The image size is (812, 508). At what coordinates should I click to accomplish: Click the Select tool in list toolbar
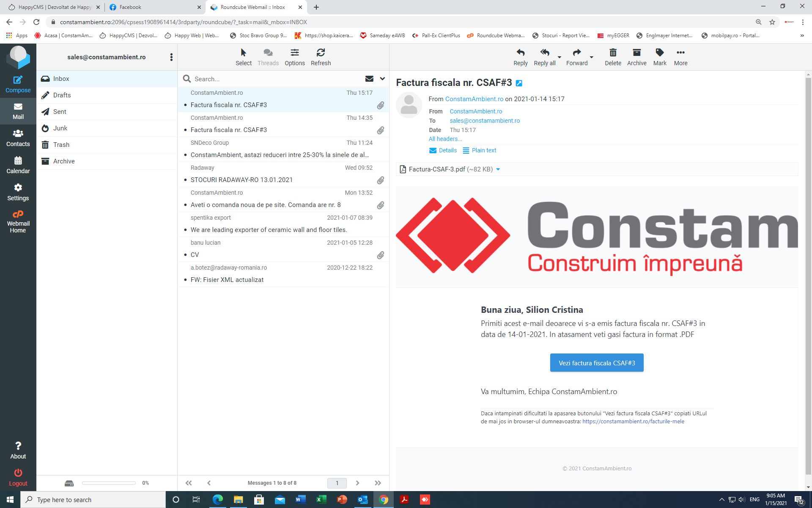(244, 57)
